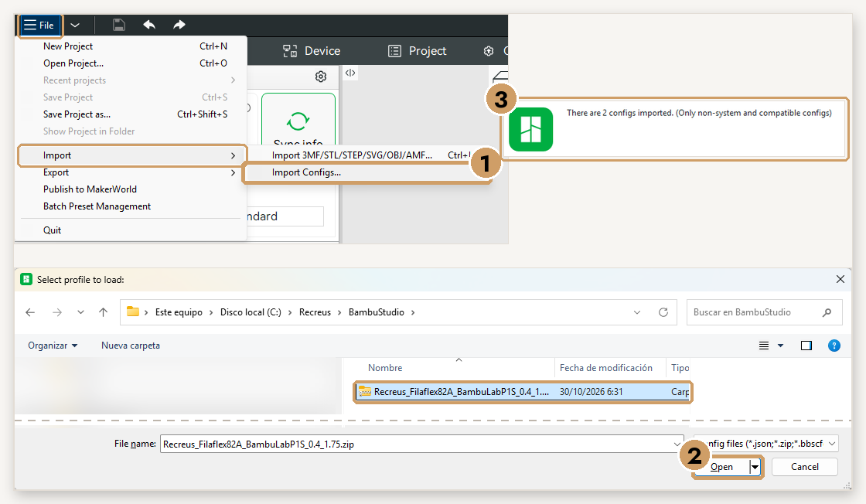Choose Import 3MF/STL/STEP/SVG/OBJ/AMF... entry
Viewport: 866px width, 504px height.
point(367,155)
